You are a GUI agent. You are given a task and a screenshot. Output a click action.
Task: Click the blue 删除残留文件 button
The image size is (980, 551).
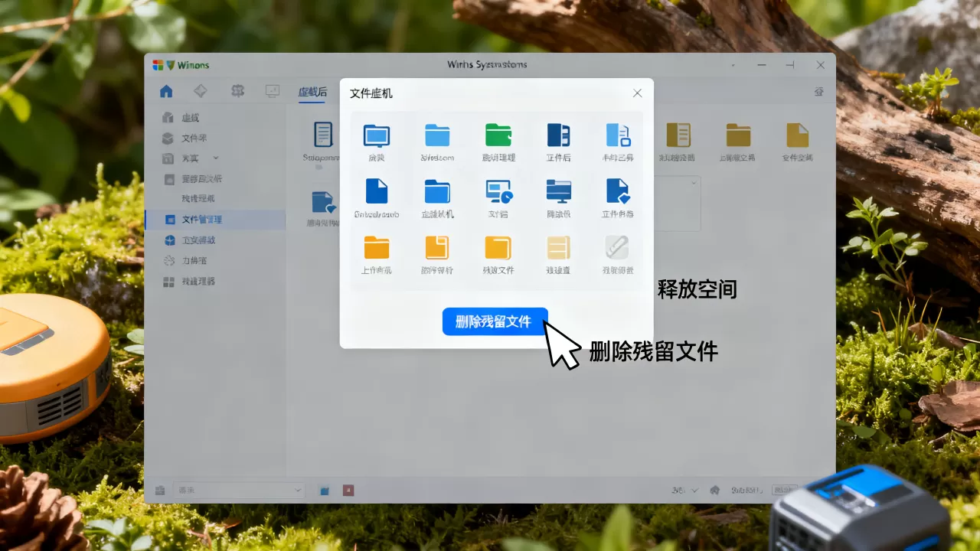(x=495, y=321)
